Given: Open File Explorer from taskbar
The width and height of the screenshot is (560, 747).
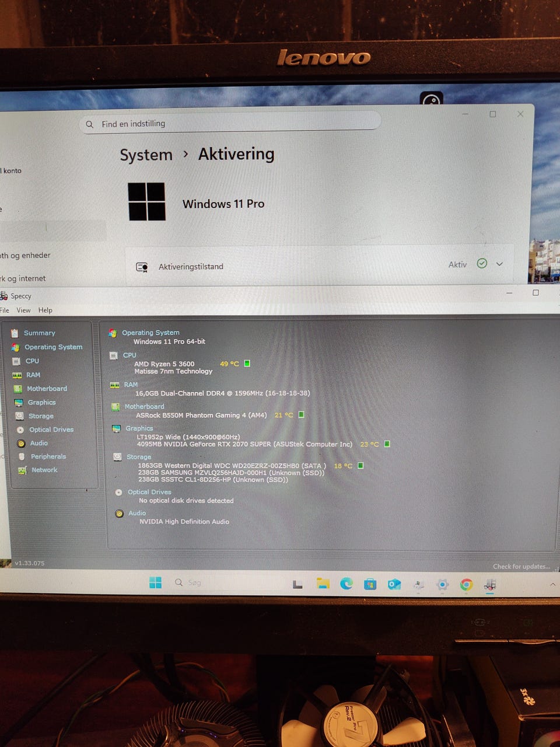Looking at the screenshot, I should 323,583.
